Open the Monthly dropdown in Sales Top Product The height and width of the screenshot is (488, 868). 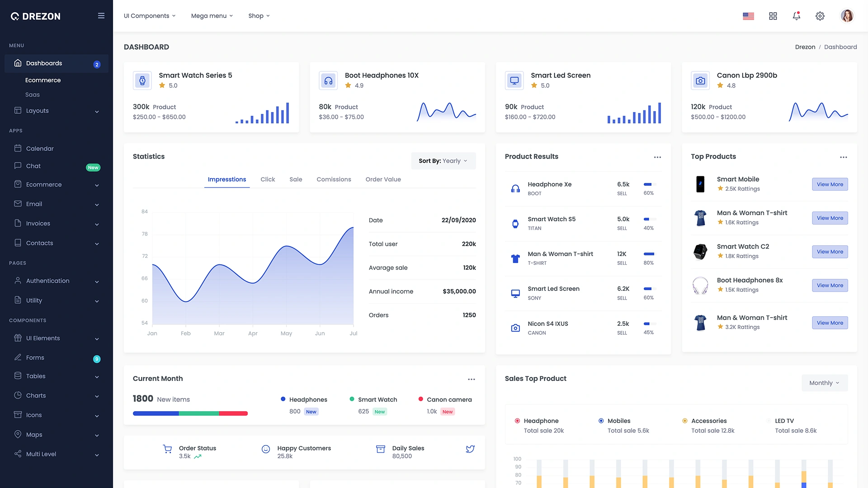824,383
